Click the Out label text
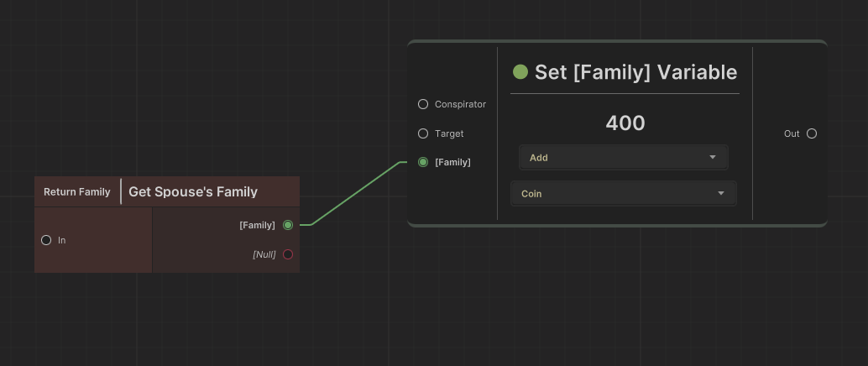This screenshot has width=868, height=366. pyautogui.click(x=792, y=133)
